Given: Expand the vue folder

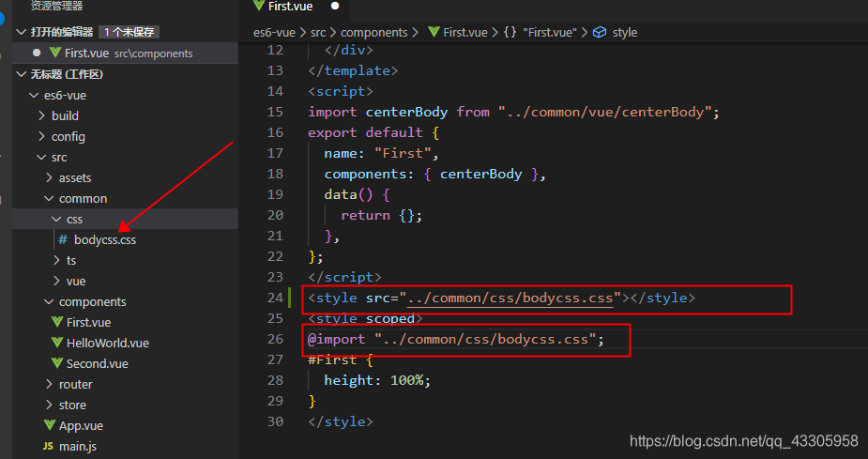Looking at the screenshot, I should (56, 281).
